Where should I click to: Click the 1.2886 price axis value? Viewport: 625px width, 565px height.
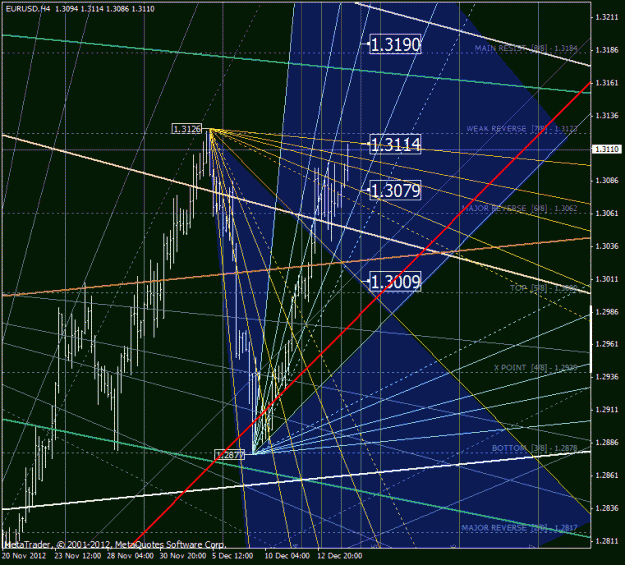point(607,442)
